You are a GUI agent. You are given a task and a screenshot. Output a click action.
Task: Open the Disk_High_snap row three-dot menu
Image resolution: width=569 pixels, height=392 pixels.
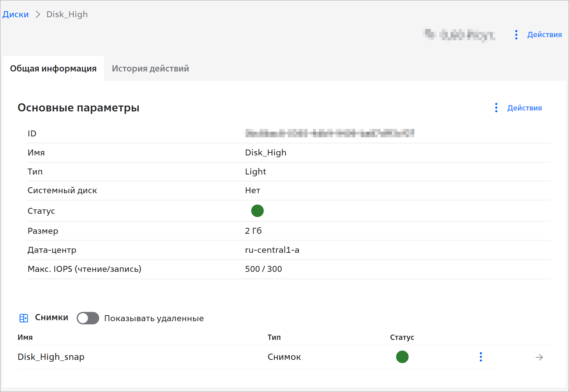coord(481,357)
